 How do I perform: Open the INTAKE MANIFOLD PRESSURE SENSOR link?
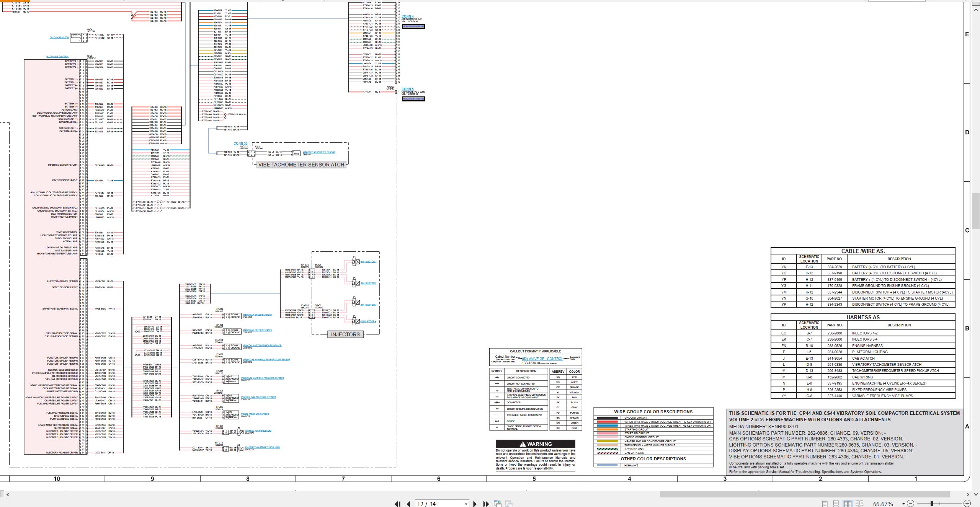[x=262, y=378]
